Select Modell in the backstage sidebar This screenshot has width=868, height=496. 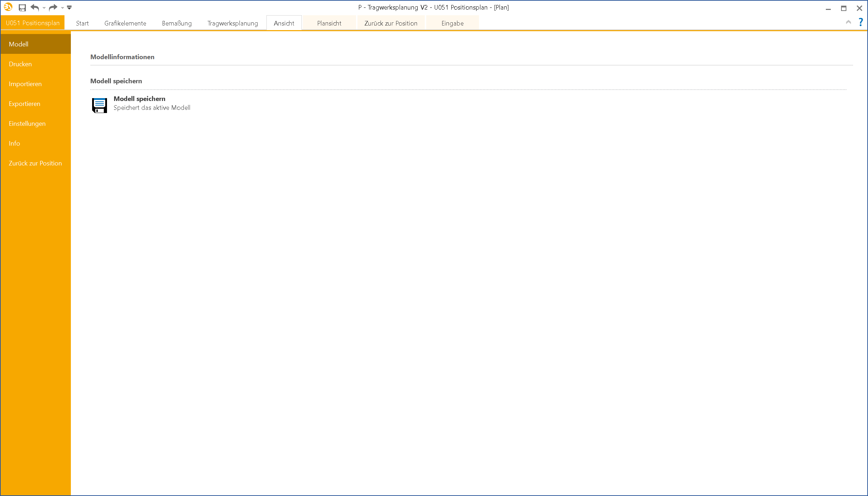36,44
